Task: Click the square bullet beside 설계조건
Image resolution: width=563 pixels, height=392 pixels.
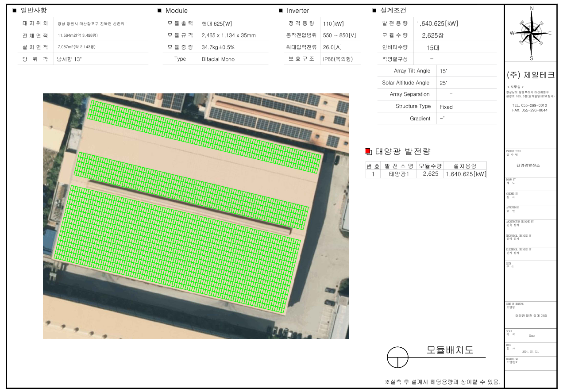Action: [x=374, y=11]
